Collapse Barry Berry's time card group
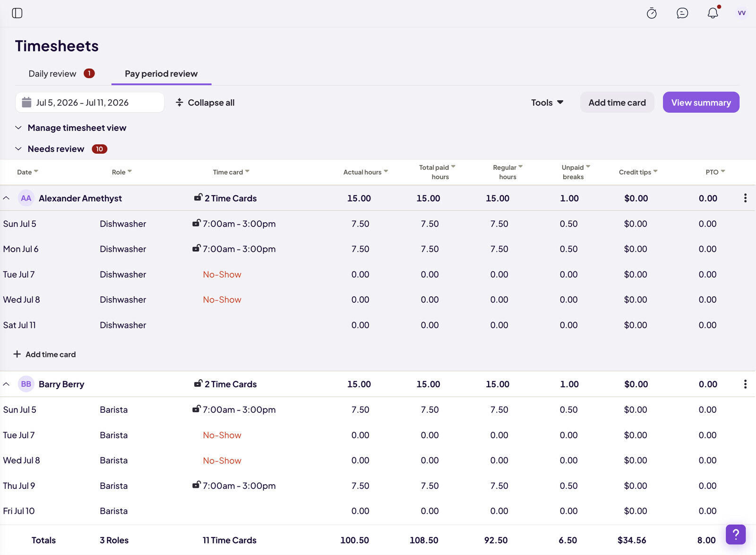 [6, 384]
